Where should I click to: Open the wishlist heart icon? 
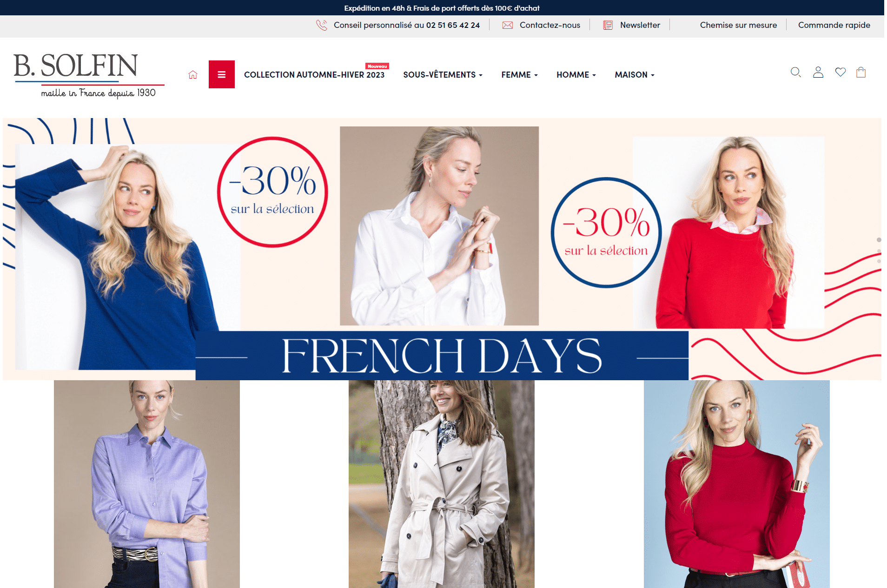(x=841, y=72)
